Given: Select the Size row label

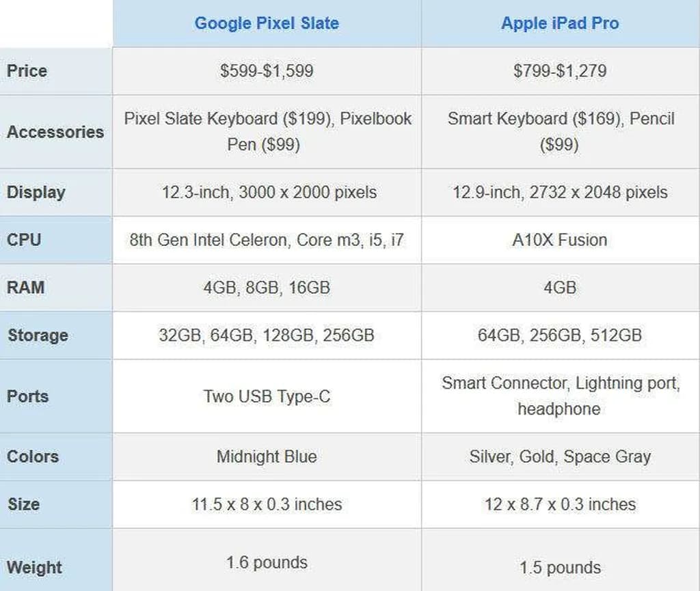Looking at the screenshot, I should click(24, 504).
